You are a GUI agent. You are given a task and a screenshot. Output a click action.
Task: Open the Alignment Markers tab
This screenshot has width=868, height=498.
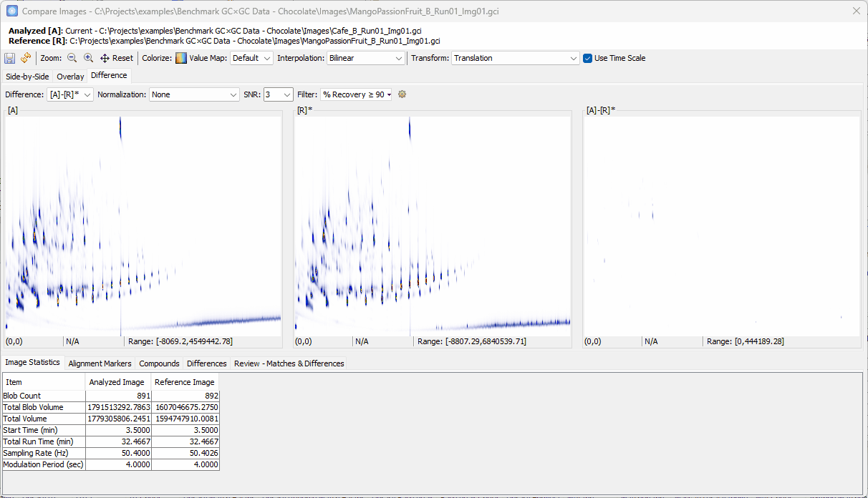(100, 363)
